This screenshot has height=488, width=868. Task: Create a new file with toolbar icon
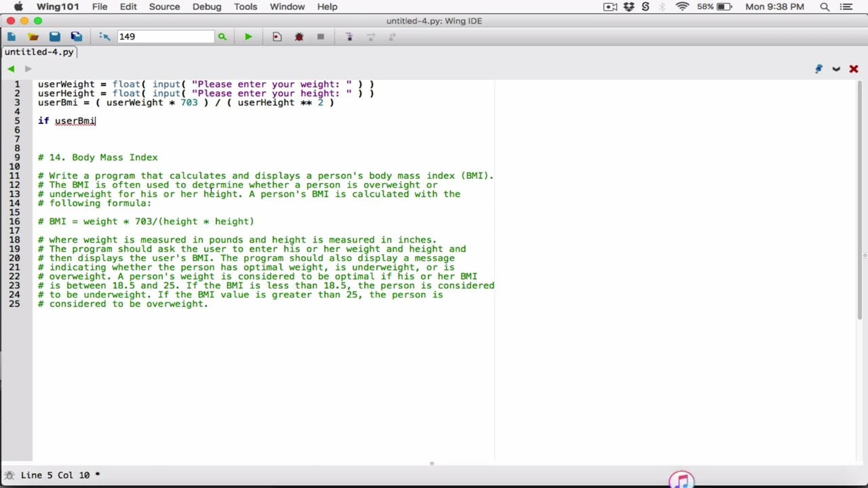coord(12,37)
